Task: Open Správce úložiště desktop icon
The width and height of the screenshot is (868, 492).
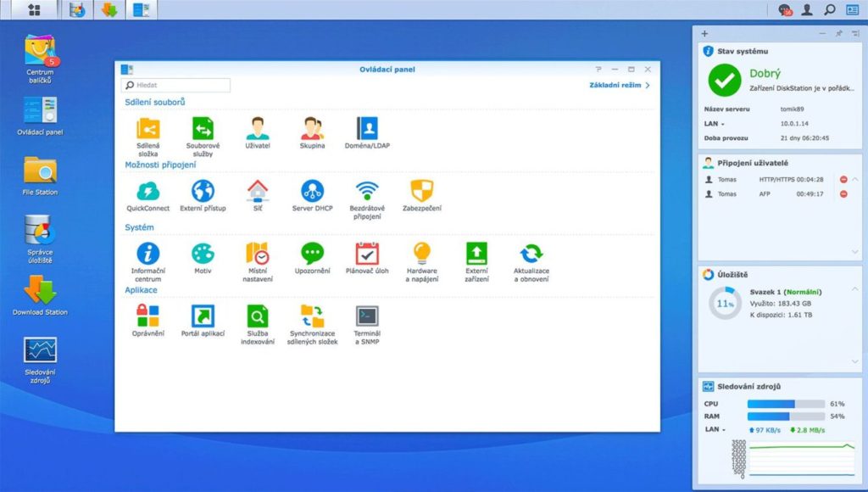Action: 40,239
